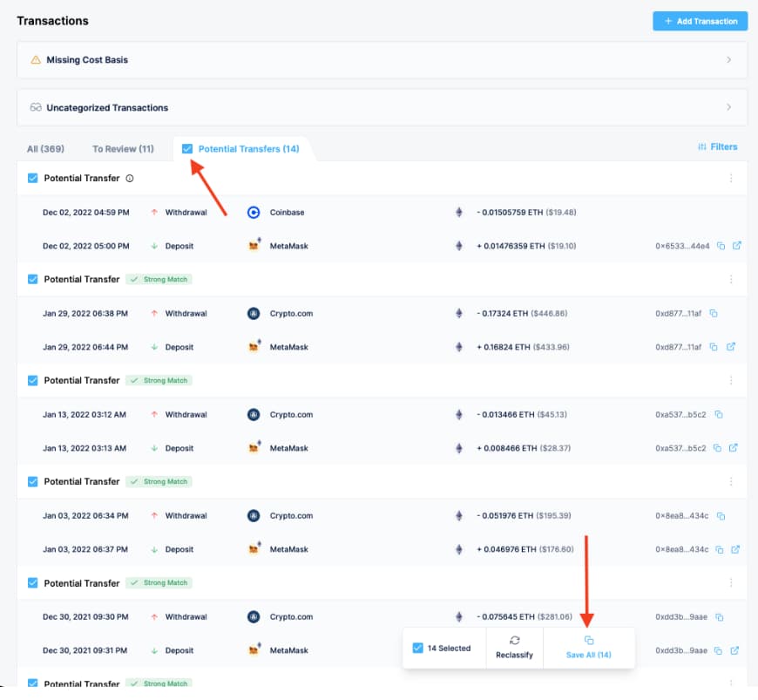Uncheck the Jan 13, 2022 Potential Transfer checkbox
Viewport: 758px width, 700px height.
pos(32,380)
